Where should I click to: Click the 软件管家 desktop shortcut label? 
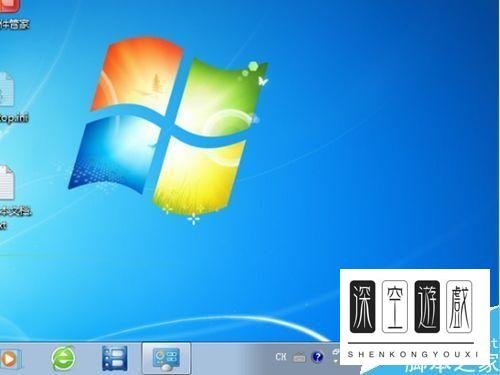pos(14,25)
